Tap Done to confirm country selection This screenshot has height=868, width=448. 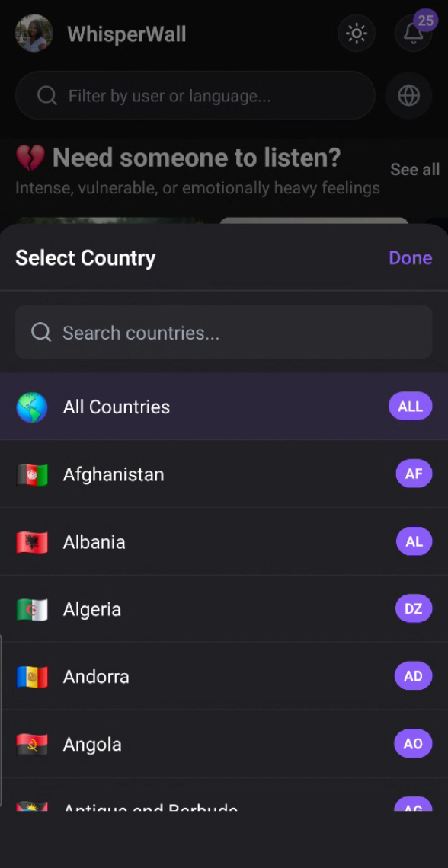tap(410, 257)
